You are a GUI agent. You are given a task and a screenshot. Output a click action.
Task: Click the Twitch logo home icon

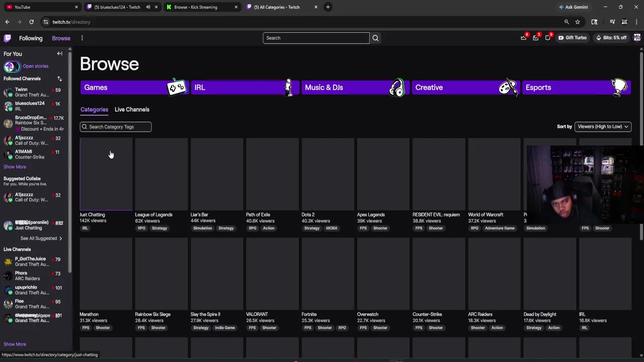coord(7,38)
